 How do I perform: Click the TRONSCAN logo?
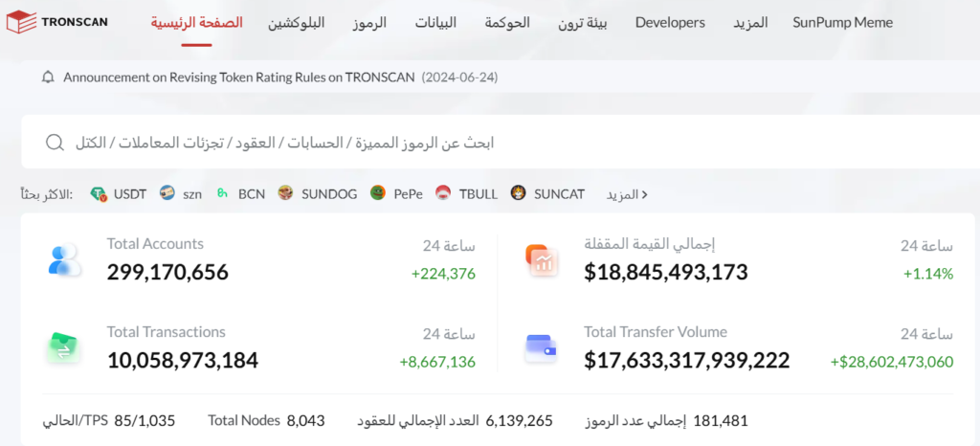tap(56, 22)
